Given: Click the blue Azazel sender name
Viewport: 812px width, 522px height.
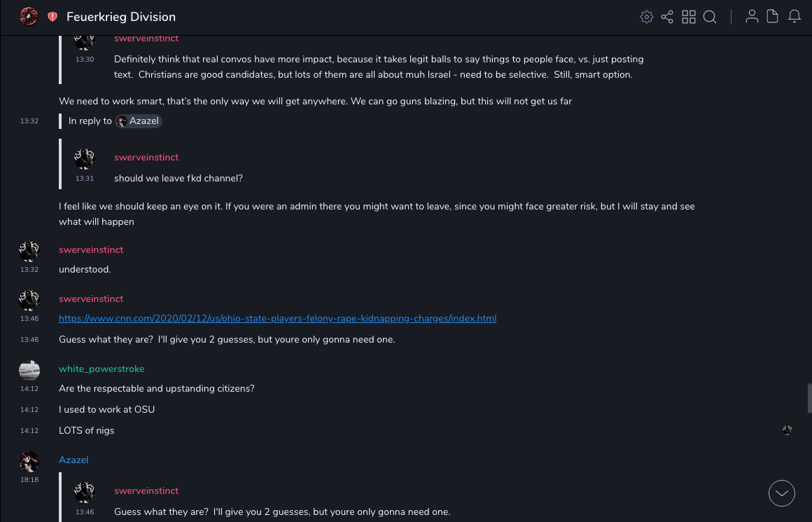Looking at the screenshot, I should [x=73, y=460].
